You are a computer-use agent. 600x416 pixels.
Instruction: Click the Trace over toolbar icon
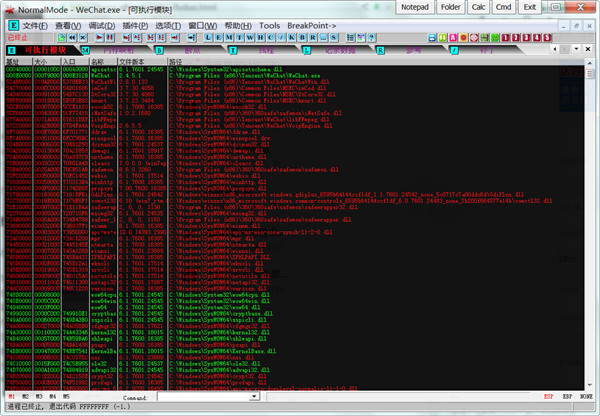(161, 38)
